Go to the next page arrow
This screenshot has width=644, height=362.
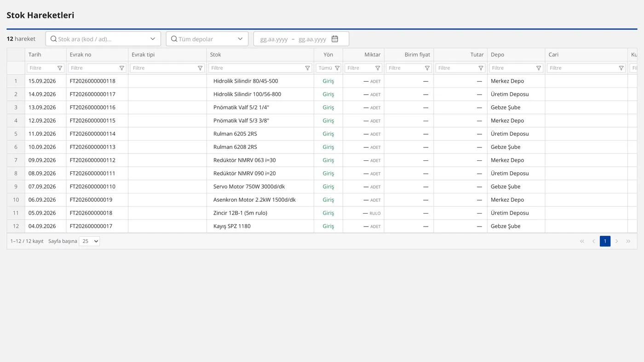[617, 241]
